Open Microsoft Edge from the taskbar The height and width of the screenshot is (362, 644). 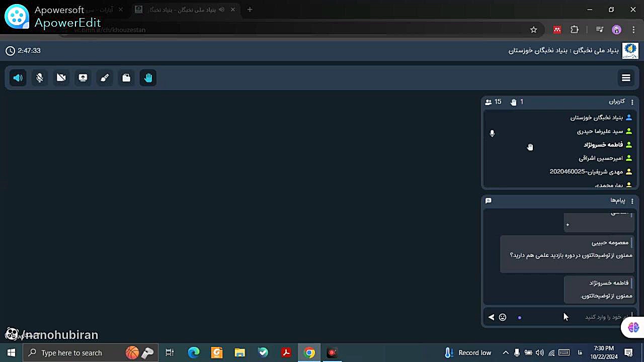tap(194, 353)
